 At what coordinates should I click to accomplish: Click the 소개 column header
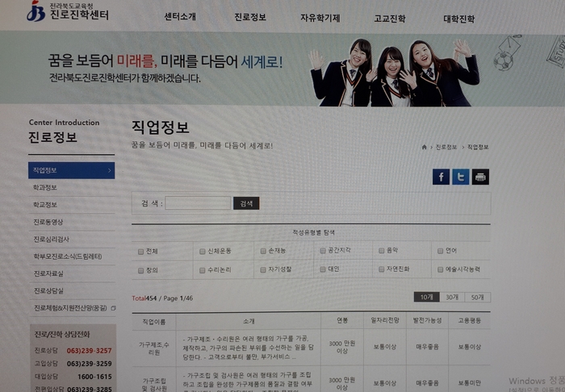(x=249, y=321)
